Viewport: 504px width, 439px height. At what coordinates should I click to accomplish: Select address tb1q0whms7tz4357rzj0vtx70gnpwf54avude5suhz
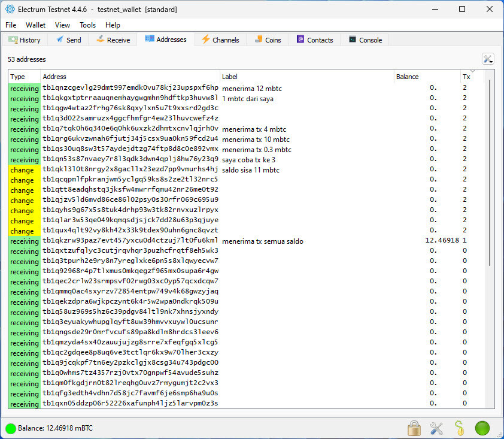130,373
